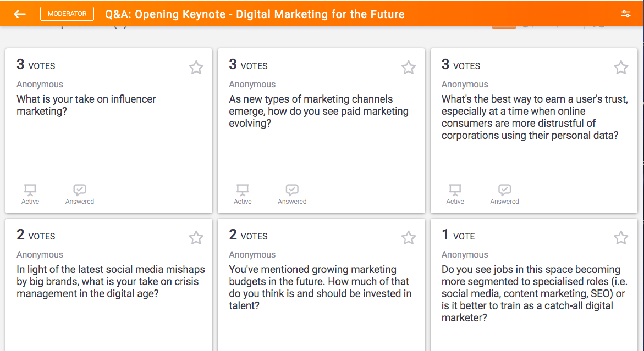Open the crisis management question card
This screenshot has width=644, height=351.
coord(109,285)
